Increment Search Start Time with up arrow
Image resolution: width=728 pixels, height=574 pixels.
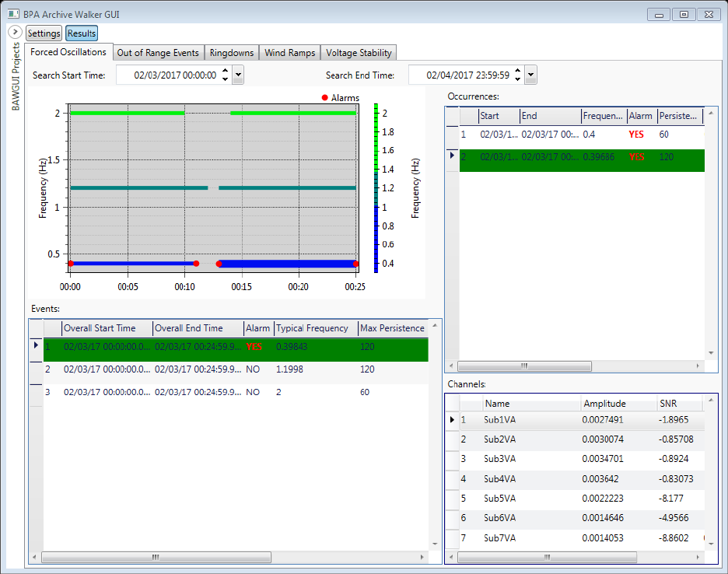click(x=225, y=72)
